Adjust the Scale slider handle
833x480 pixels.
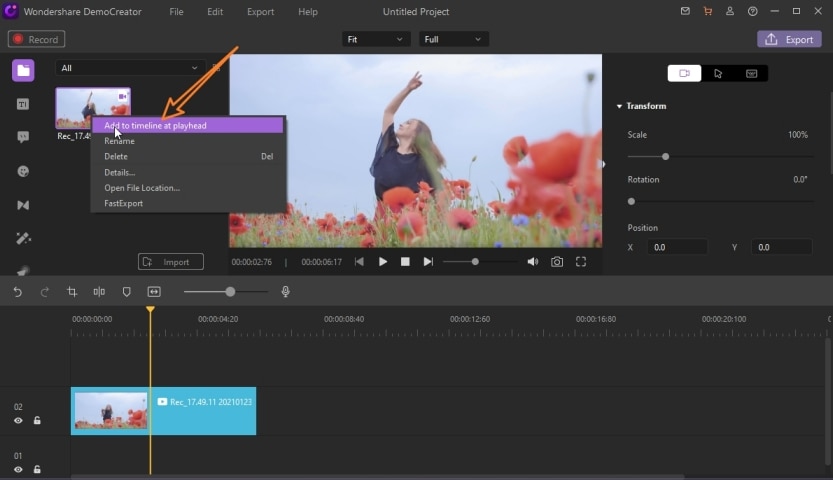[665, 157]
